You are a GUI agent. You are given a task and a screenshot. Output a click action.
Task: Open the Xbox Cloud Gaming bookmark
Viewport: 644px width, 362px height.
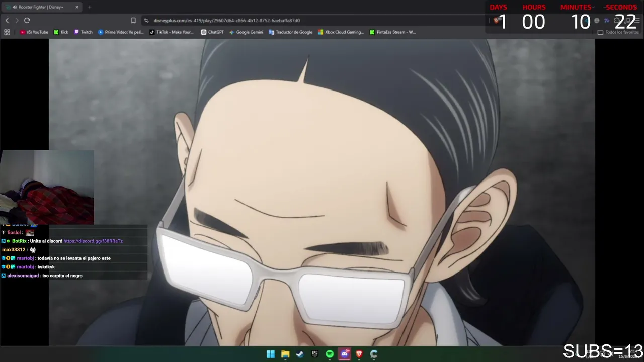(x=341, y=32)
